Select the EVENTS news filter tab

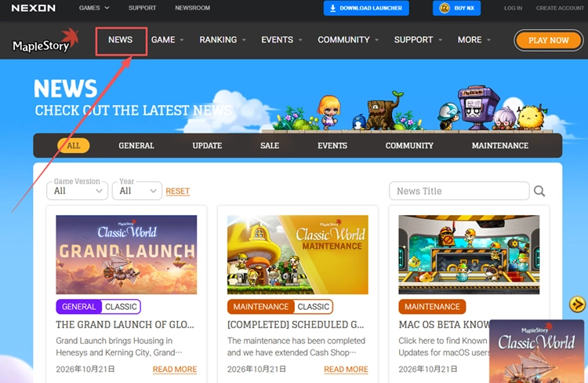pyautogui.click(x=332, y=146)
